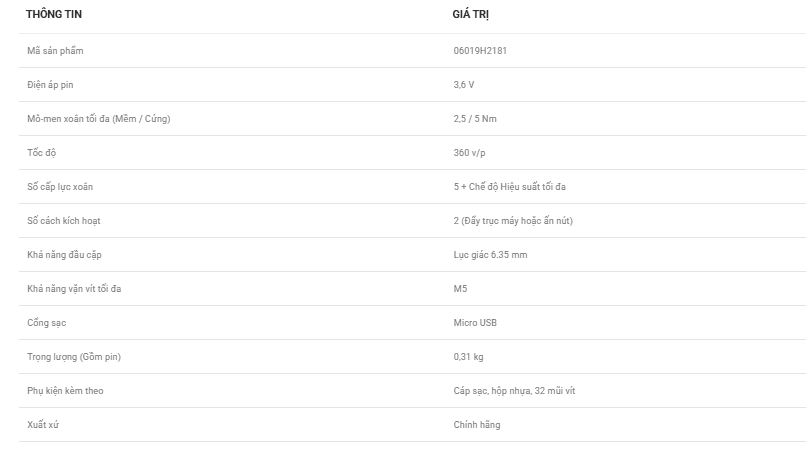Select the Tốc độ row label
806x459 pixels.
pos(42,153)
